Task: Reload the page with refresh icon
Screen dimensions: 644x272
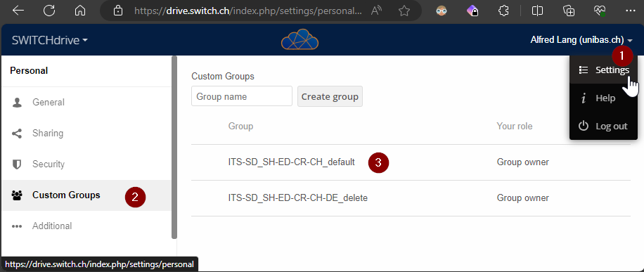Action: (x=49, y=11)
